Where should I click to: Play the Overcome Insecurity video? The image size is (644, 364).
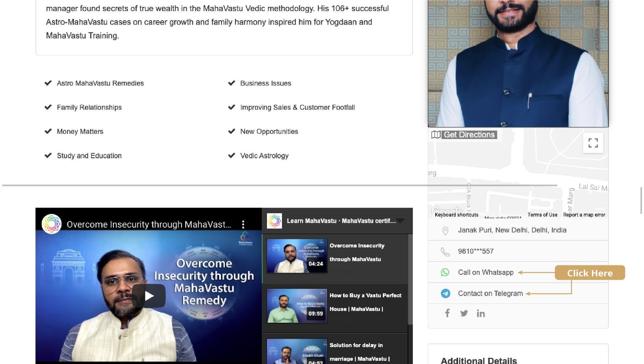(149, 296)
